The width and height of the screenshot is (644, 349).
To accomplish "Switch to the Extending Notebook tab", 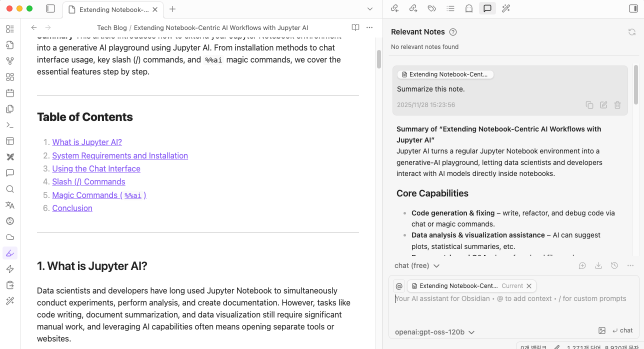I will [x=112, y=9].
